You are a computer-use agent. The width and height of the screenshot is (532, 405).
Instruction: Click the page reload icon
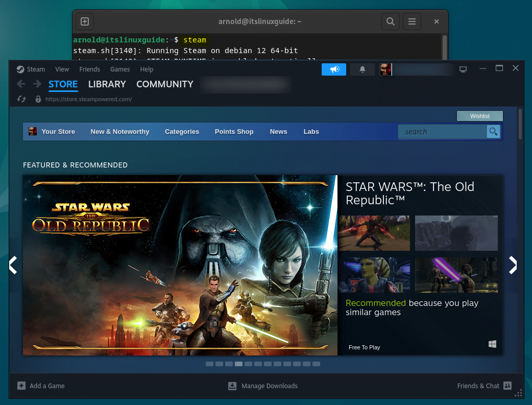pos(21,99)
